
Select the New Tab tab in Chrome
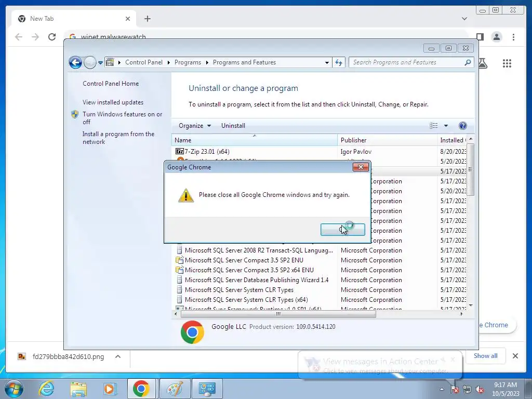(x=74, y=19)
